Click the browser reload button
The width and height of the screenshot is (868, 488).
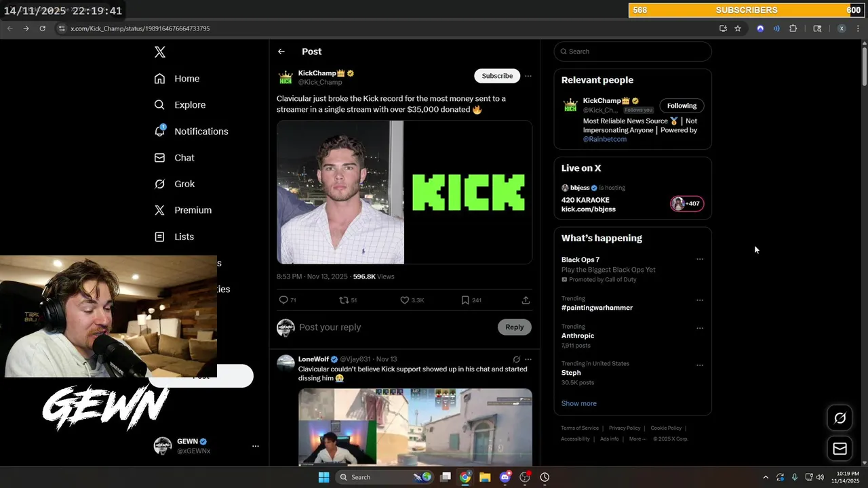[42, 28]
